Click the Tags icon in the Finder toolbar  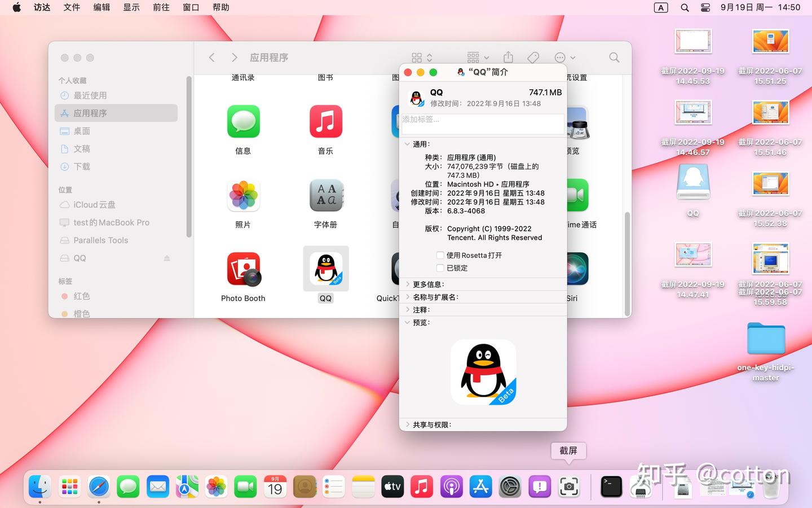click(532, 57)
